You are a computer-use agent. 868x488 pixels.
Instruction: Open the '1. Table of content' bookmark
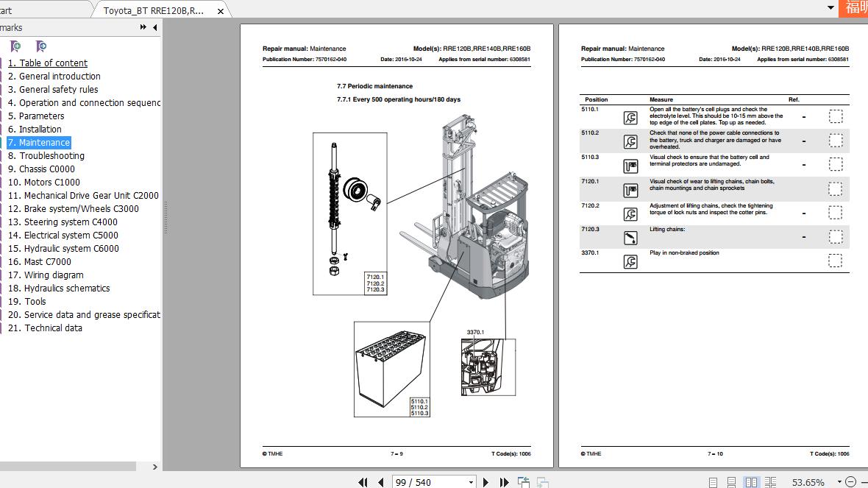tap(48, 63)
